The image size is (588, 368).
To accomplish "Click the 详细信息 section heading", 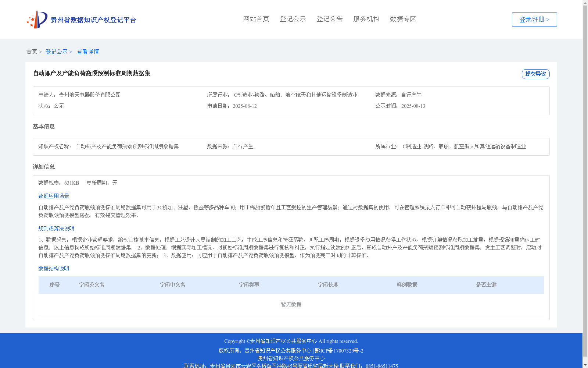I will pos(44,167).
